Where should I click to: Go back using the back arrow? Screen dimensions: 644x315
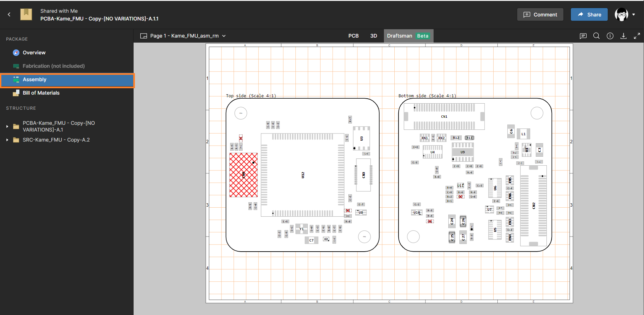coord(9,14)
